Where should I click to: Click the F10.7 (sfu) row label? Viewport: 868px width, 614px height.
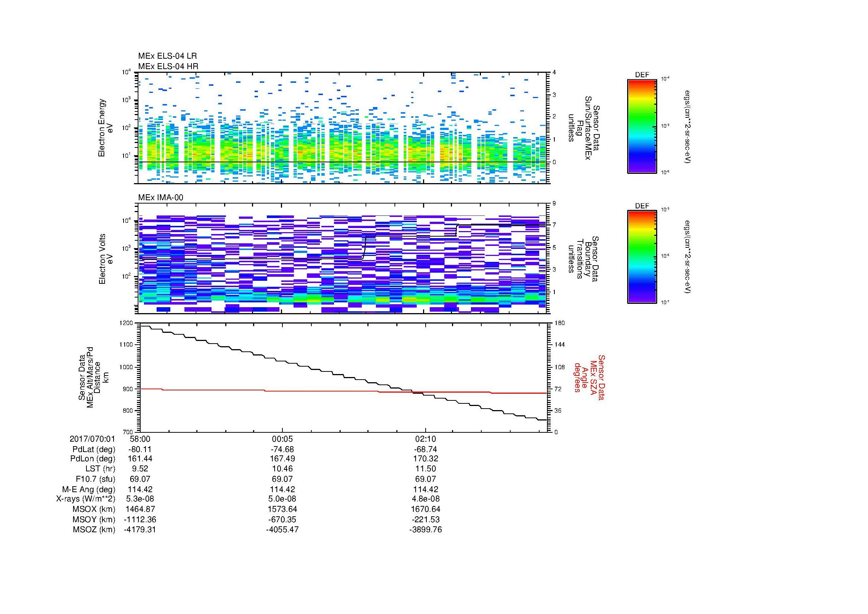pos(95,479)
